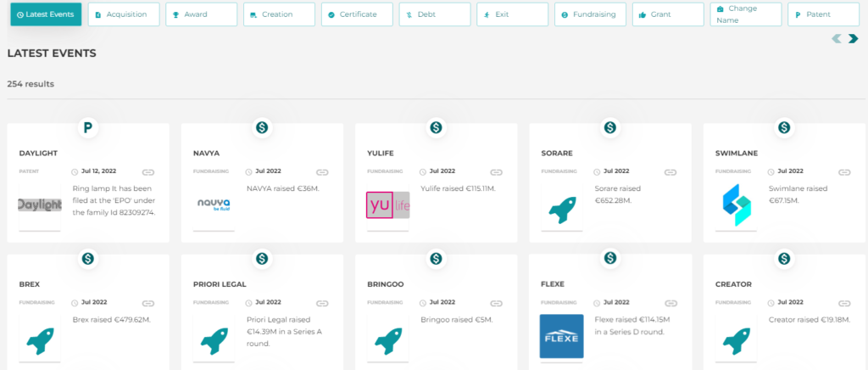
Task: Switch to the Award tab
Action: pos(202,14)
